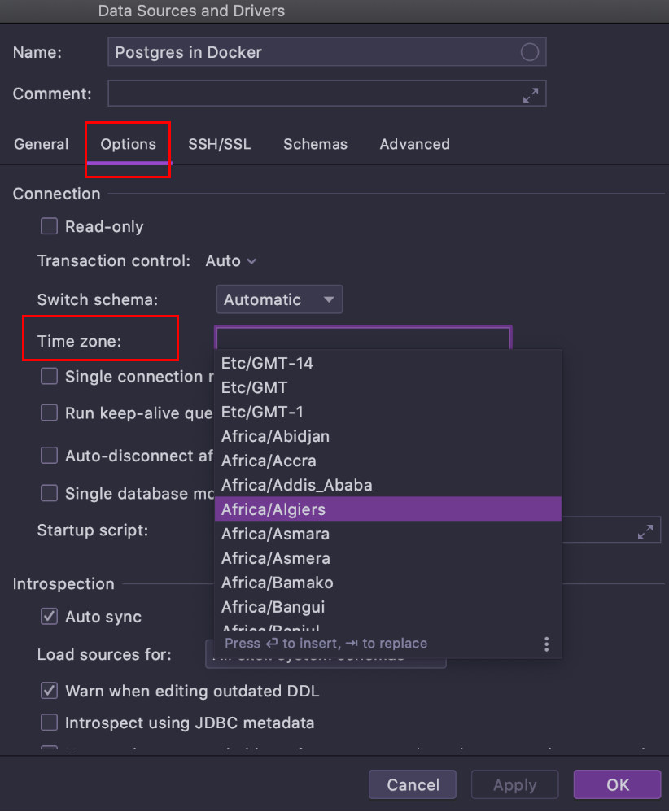The height and width of the screenshot is (812, 669).
Task: Choose Africa/Bangui time zone
Action: coord(388,606)
